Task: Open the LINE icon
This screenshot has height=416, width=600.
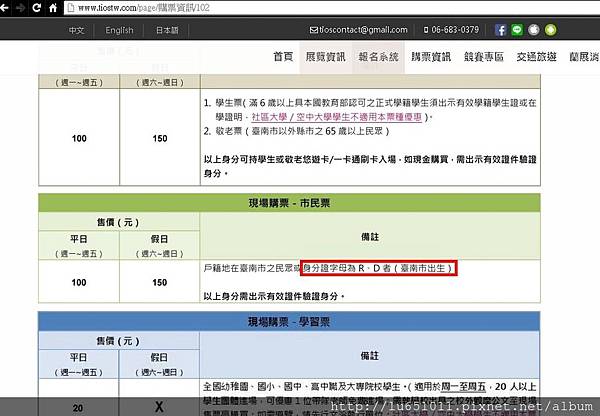Action: 517,30
